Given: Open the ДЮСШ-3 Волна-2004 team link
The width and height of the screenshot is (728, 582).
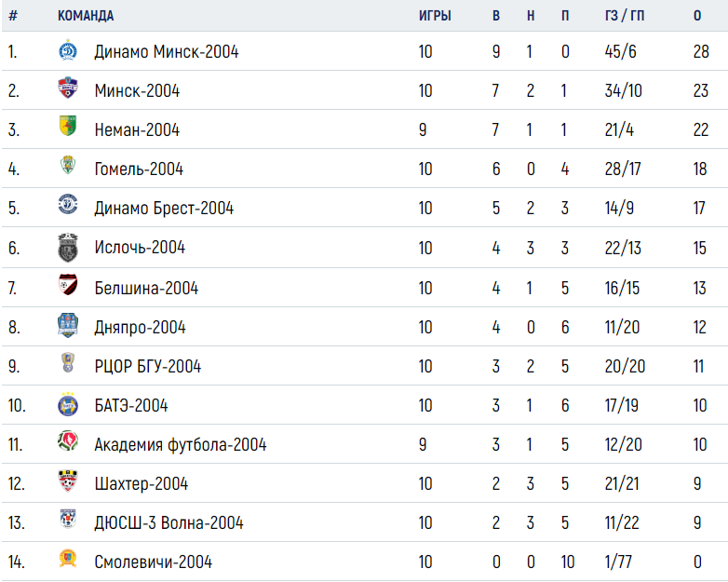Looking at the screenshot, I should [x=169, y=523].
